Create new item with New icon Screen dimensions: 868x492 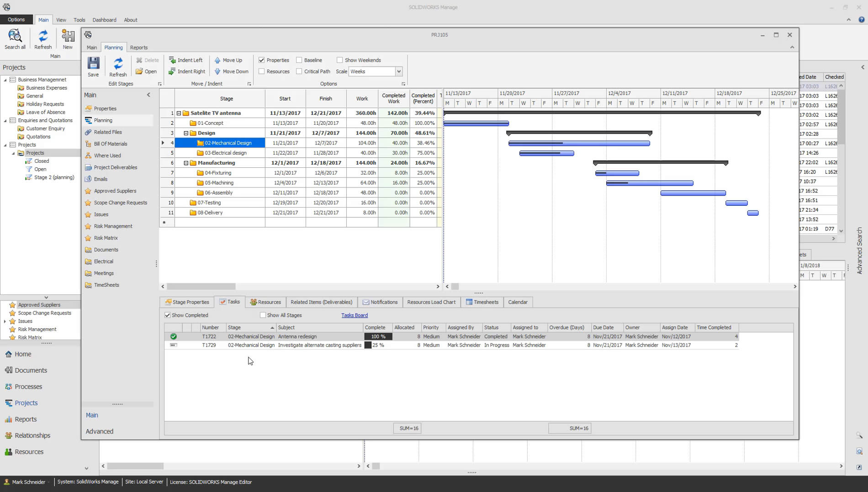click(x=68, y=36)
